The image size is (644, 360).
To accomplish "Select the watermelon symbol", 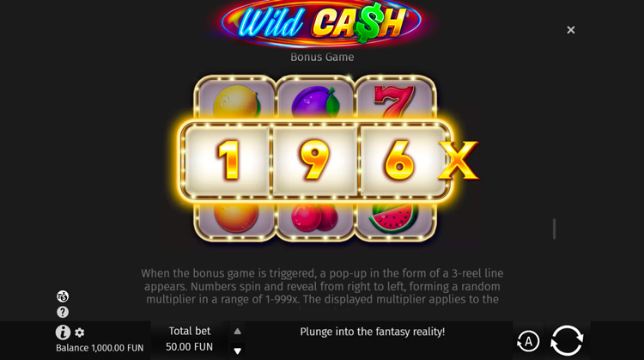I will pyautogui.click(x=394, y=218).
